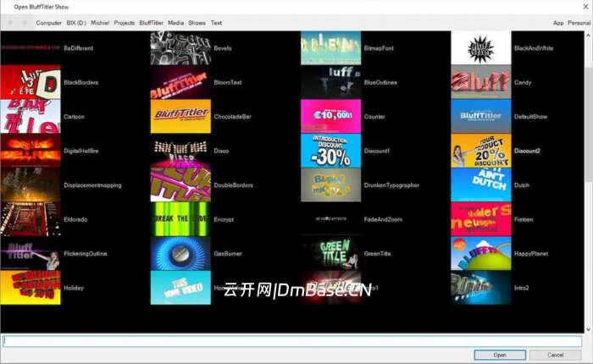This screenshot has width=593, height=364.
Task: Click the forward navigation arrow
Action: click(x=25, y=23)
